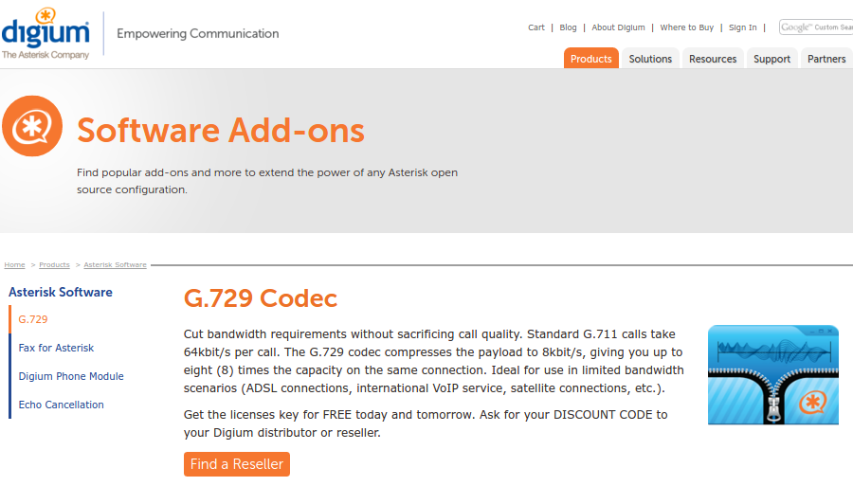Image resolution: width=853 pixels, height=504 pixels.
Task: Open the Products tab
Action: pos(591,59)
